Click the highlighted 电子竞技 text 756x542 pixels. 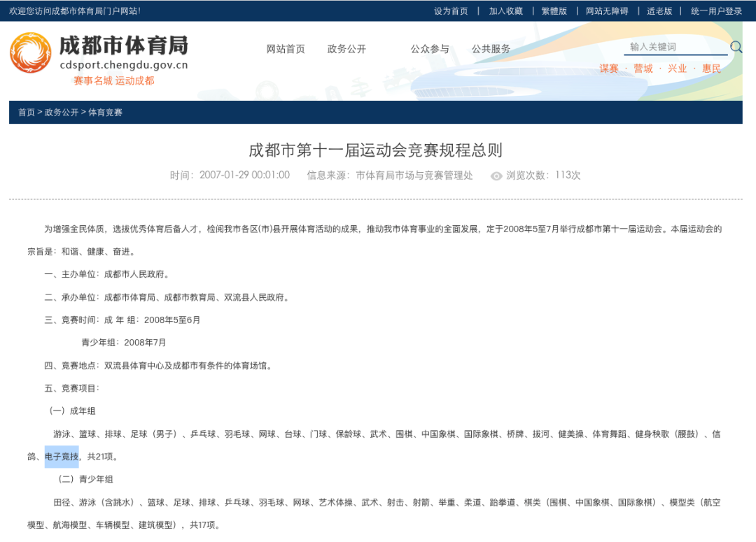pyautogui.click(x=62, y=457)
